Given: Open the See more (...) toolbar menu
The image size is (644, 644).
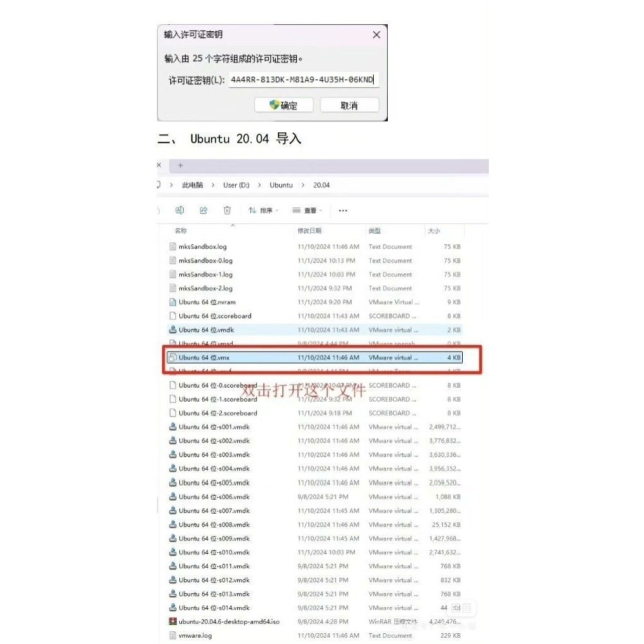Looking at the screenshot, I should (x=343, y=210).
